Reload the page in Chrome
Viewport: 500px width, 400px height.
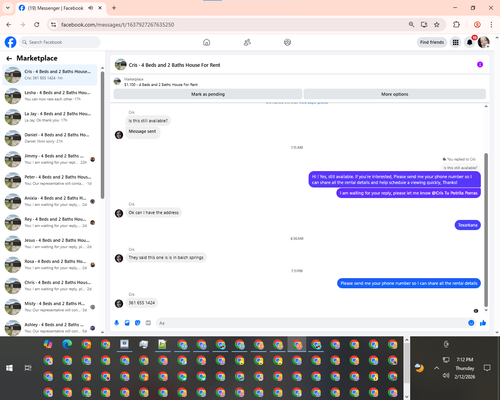[x=37, y=25]
